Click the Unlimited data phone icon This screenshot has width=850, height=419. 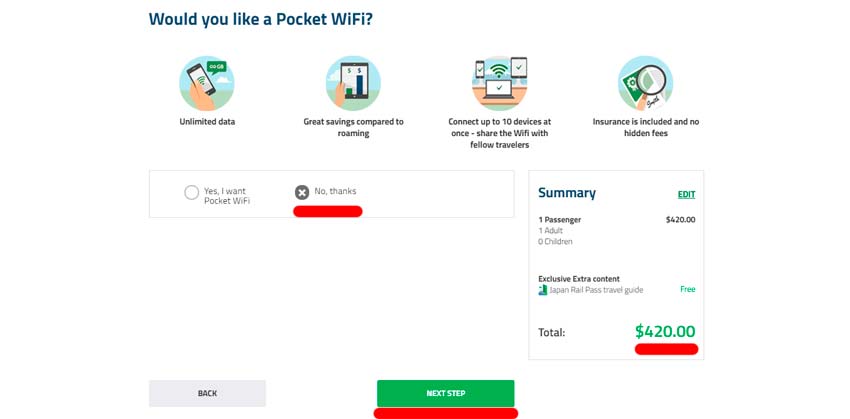[206, 82]
